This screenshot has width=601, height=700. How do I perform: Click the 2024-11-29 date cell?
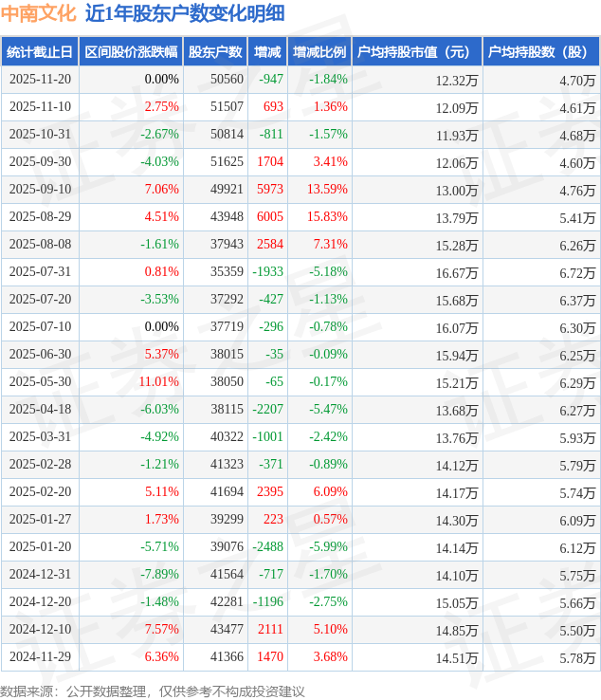(x=40, y=657)
